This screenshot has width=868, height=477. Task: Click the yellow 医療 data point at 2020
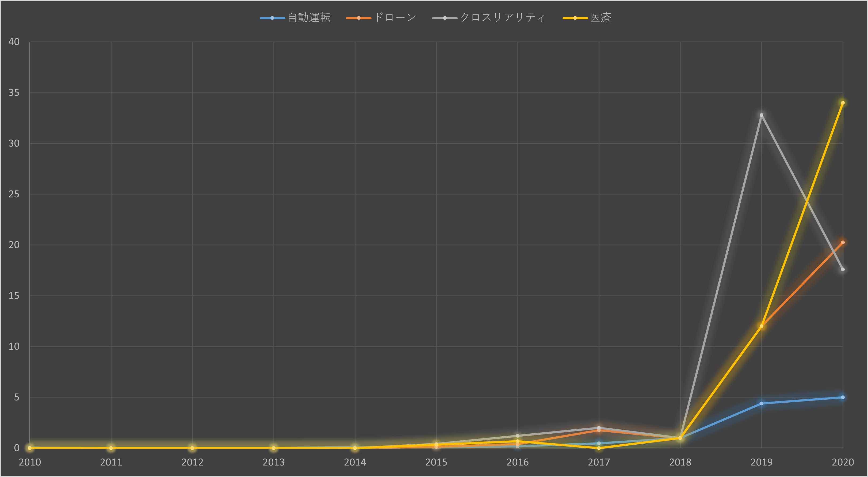coord(843,103)
